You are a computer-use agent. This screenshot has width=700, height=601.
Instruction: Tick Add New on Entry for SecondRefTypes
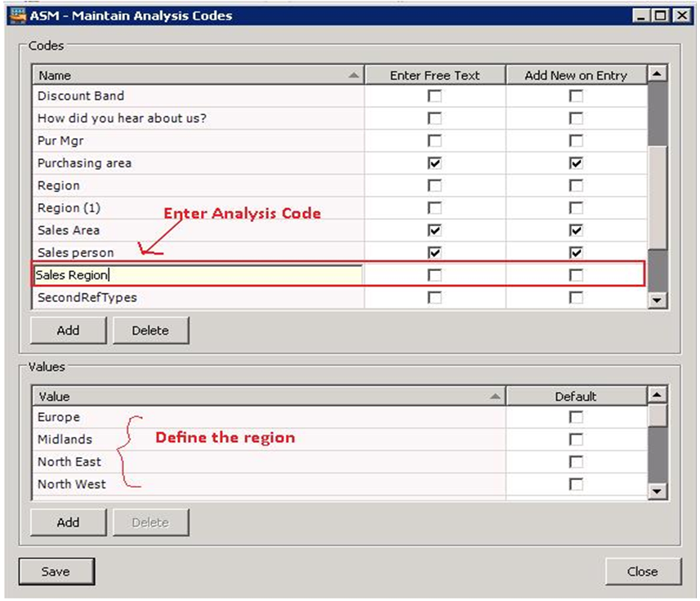[x=576, y=297]
